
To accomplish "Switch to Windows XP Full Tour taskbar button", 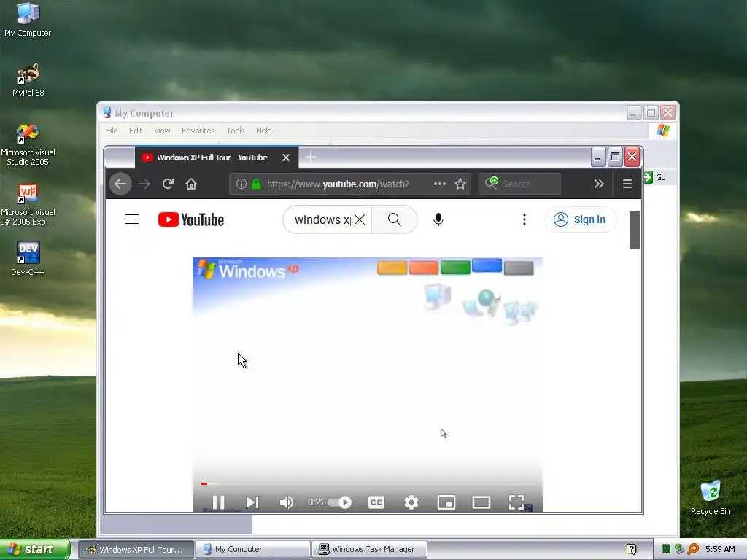I will [135, 550].
